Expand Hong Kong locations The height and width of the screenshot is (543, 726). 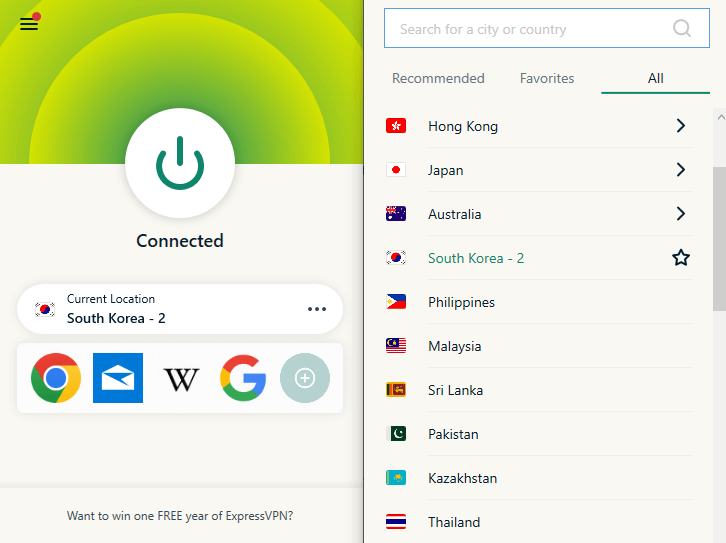point(680,125)
